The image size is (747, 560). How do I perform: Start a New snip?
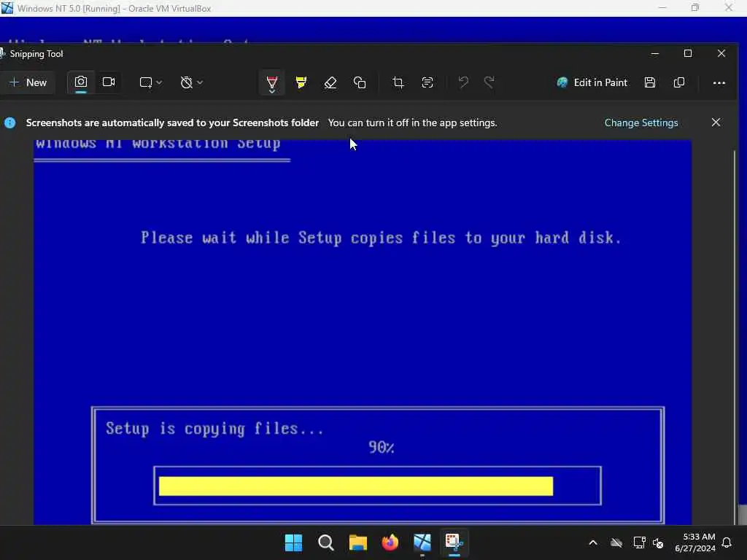coord(28,82)
